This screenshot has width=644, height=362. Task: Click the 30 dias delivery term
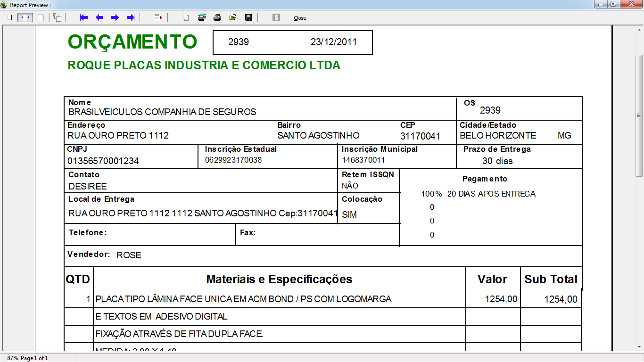coord(497,161)
